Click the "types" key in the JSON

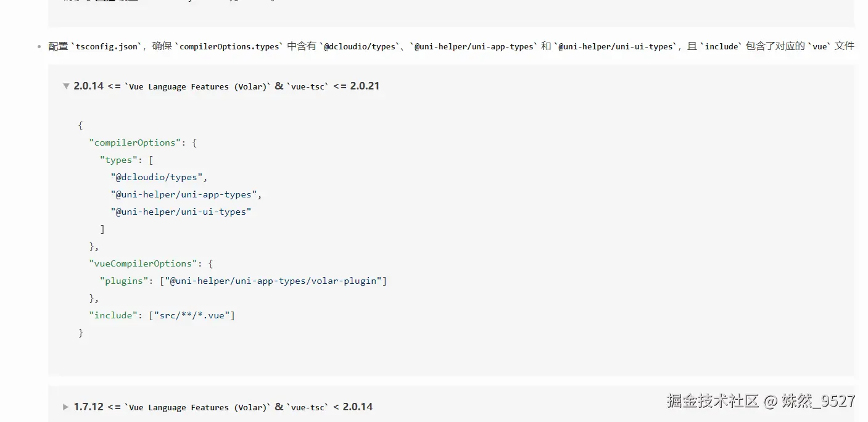(x=118, y=160)
